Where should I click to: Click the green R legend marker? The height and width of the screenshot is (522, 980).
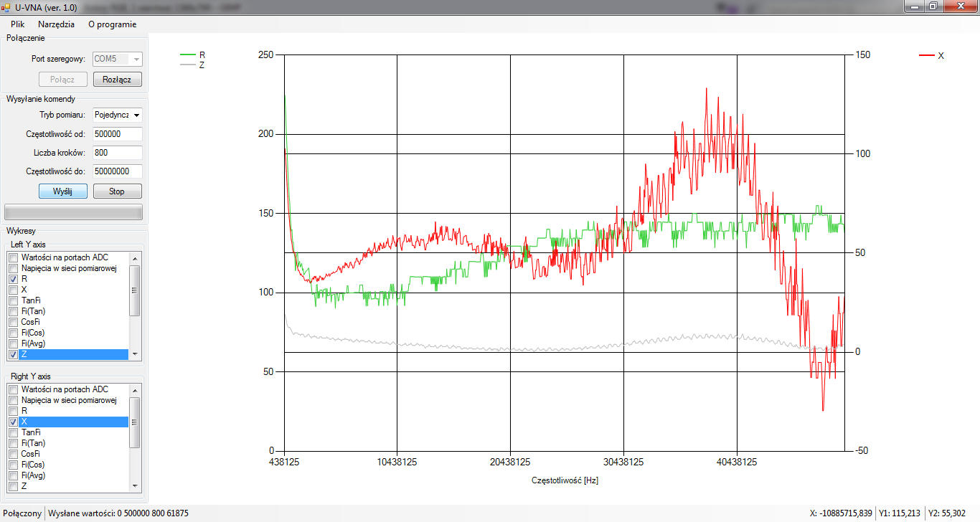188,54
